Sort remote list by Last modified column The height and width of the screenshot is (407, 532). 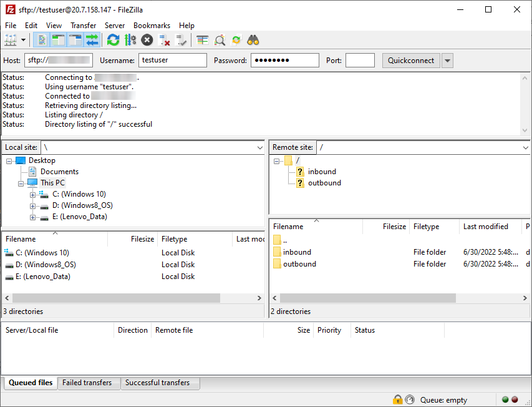pyautogui.click(x=490, y=227)
